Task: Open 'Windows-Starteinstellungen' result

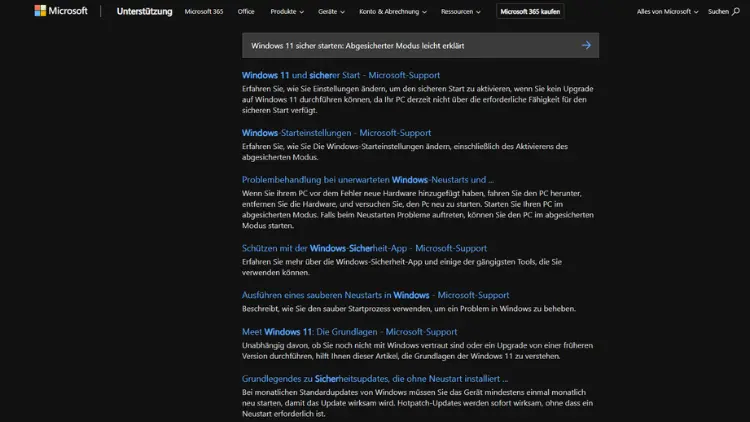Action: point(336,133)
